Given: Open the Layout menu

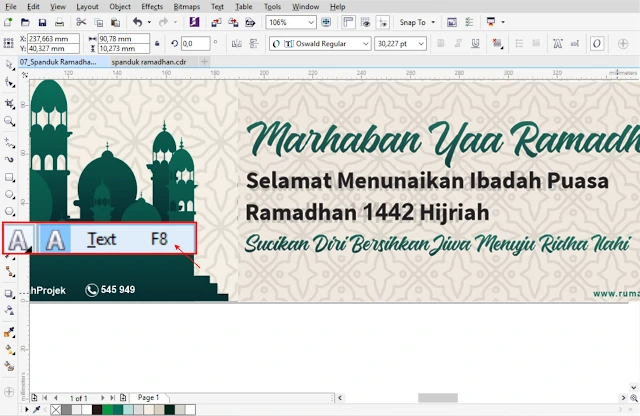Looking at the screenshot, I should pyautogui.click(x=87, y=7).
